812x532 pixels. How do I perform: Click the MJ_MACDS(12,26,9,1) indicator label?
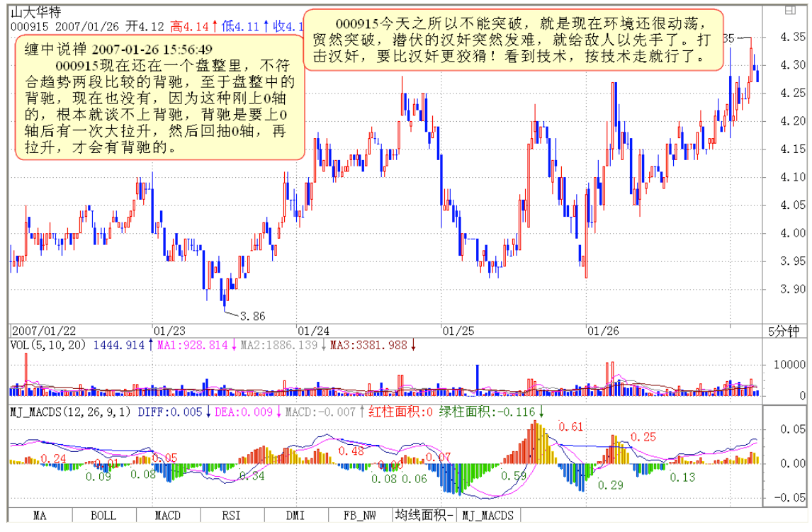click(x=71, y=412)
